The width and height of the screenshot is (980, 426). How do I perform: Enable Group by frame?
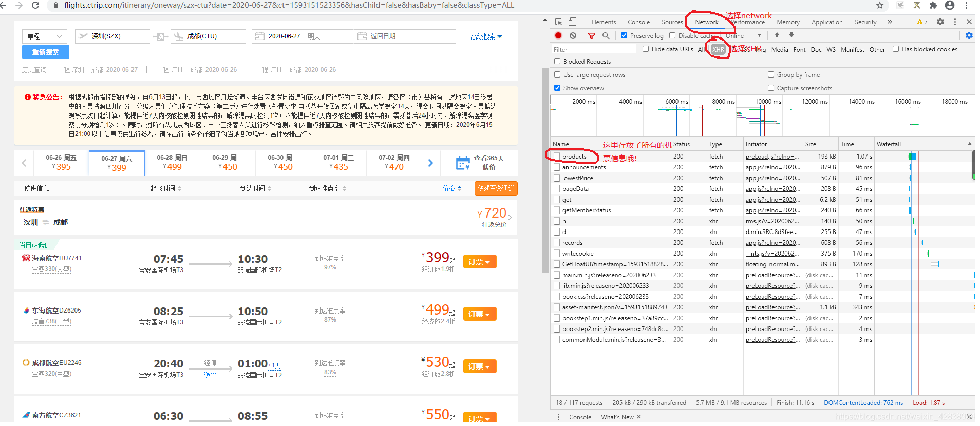click(x=771, y=74)
